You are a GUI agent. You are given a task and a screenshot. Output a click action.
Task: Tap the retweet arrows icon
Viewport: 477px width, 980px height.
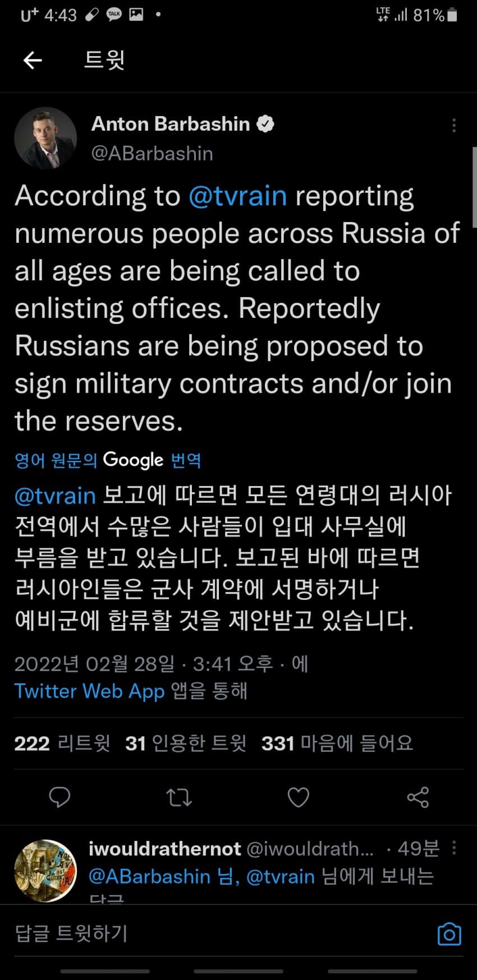pos(179,797)
